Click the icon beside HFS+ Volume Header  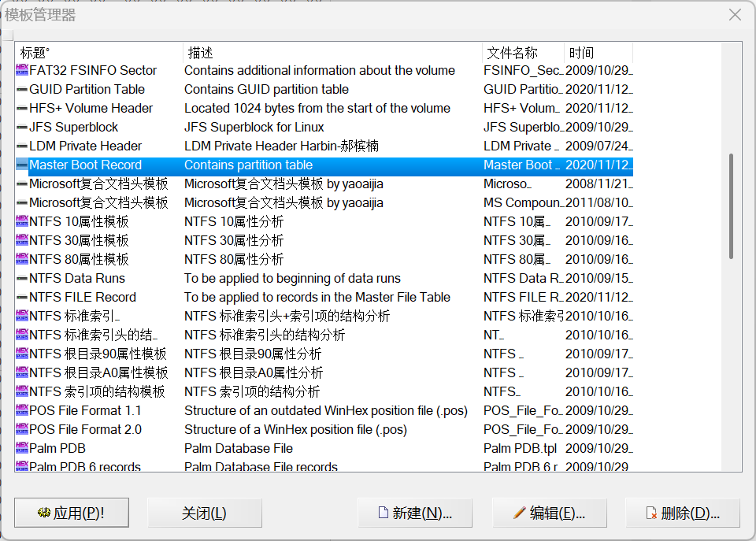click(22, 108)
